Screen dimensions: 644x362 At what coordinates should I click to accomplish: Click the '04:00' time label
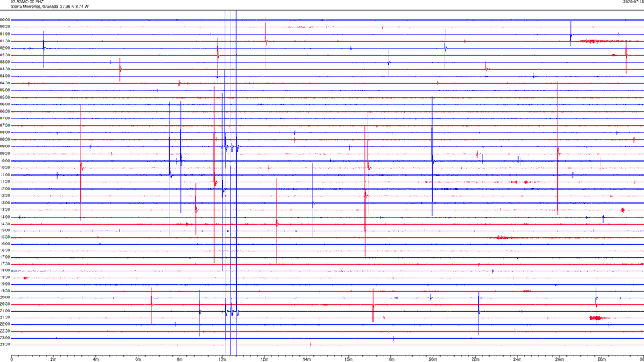5,76
